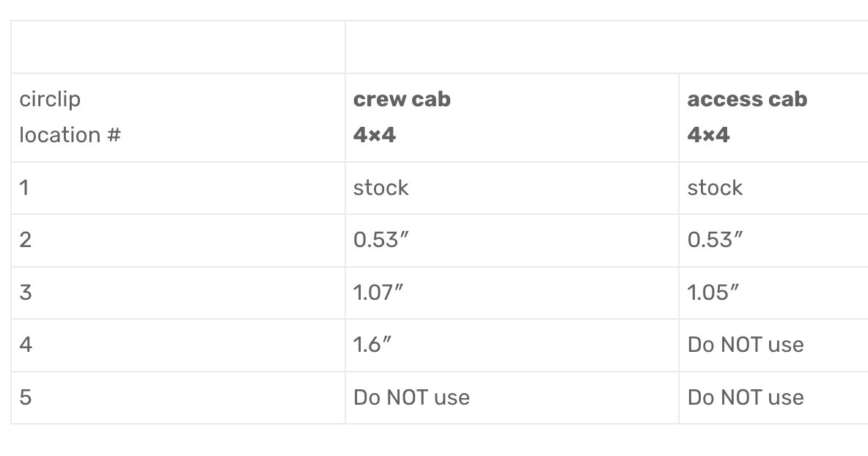
Task: Click 'stock' in the crew cab column
Action: [x=381, y=188]
